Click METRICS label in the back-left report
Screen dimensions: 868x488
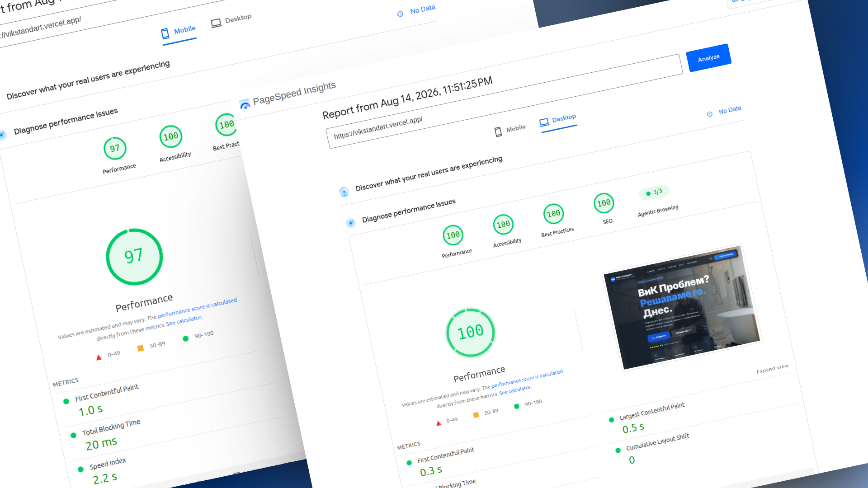point(66,382)
